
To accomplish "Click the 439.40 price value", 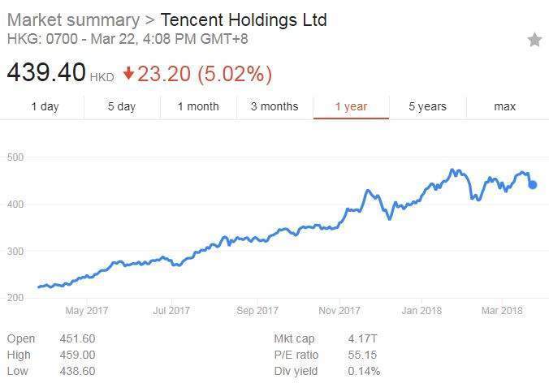I will click(46, 72).
